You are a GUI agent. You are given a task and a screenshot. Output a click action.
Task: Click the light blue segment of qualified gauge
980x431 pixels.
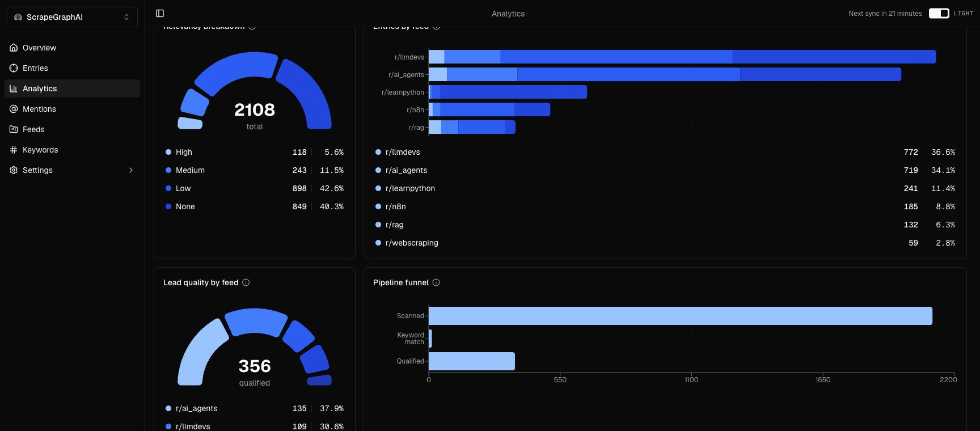tap(198, 354)
